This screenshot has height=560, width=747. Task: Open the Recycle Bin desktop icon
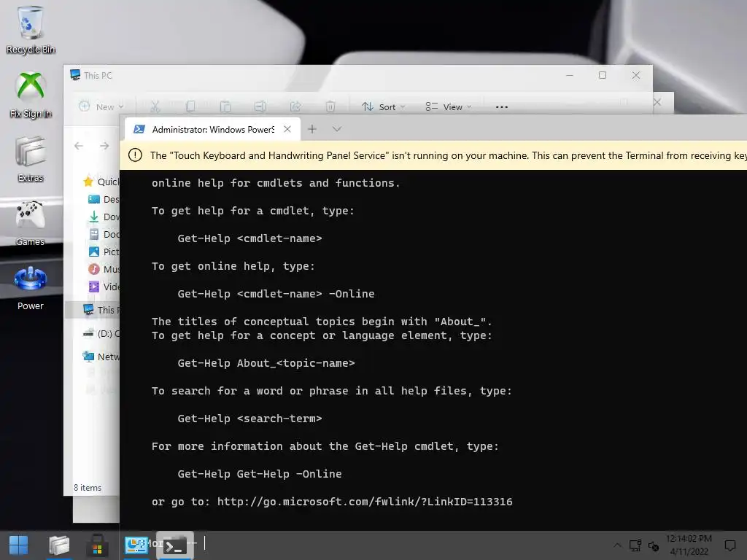click(x=31, y=29)
